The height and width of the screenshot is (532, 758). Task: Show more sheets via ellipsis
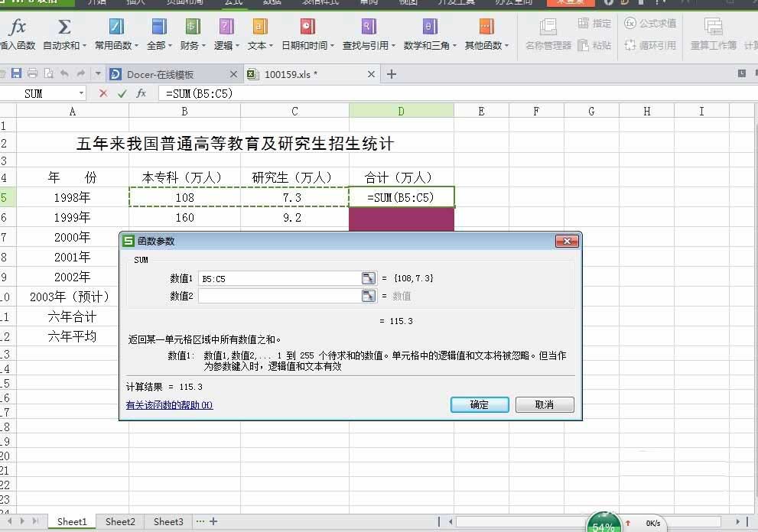(x=200, y=521)
